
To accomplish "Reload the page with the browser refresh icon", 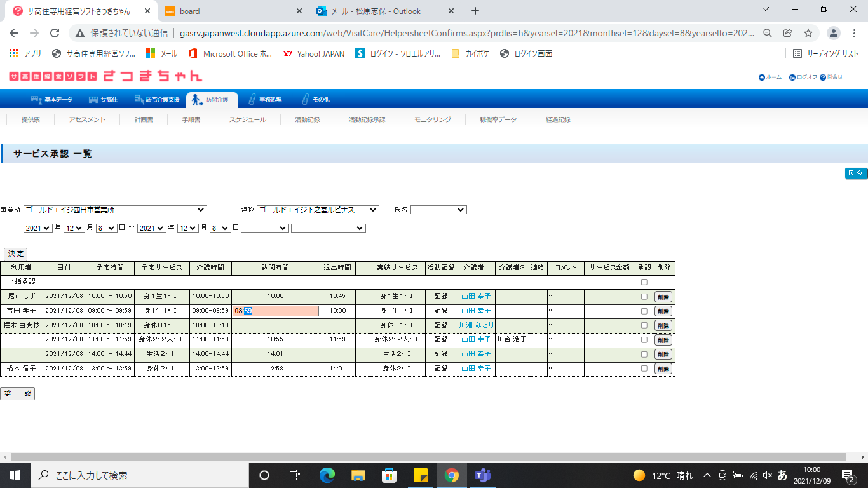I will [55, 33].
